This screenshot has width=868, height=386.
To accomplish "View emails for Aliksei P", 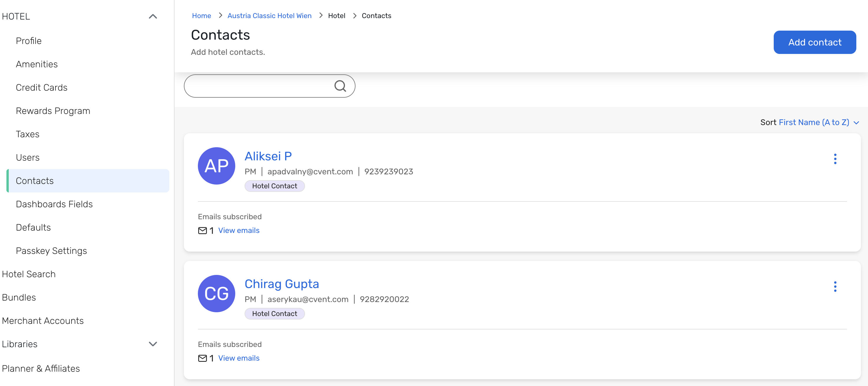I will click(x=238, y=231).
